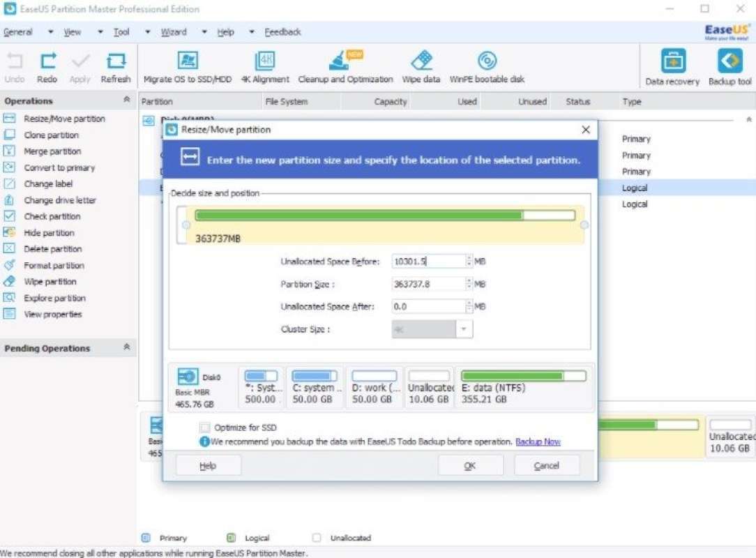Screen dimensions: 756x558
Task: Click the Cancel button in the dialog
Action: [x=547, y=465]
